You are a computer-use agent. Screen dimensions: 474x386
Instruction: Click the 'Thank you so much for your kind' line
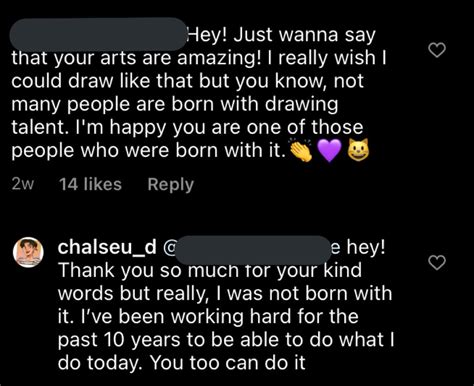tap(210, 270)
